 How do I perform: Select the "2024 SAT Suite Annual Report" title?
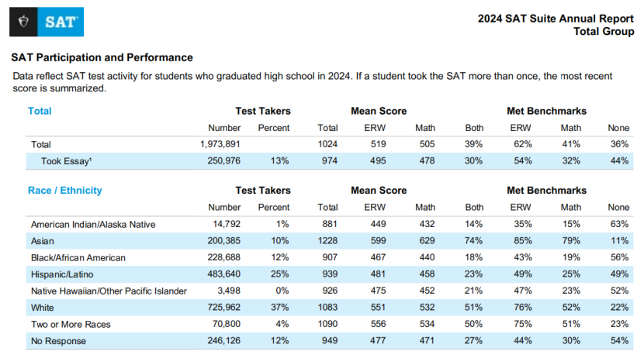coord(556,18)
